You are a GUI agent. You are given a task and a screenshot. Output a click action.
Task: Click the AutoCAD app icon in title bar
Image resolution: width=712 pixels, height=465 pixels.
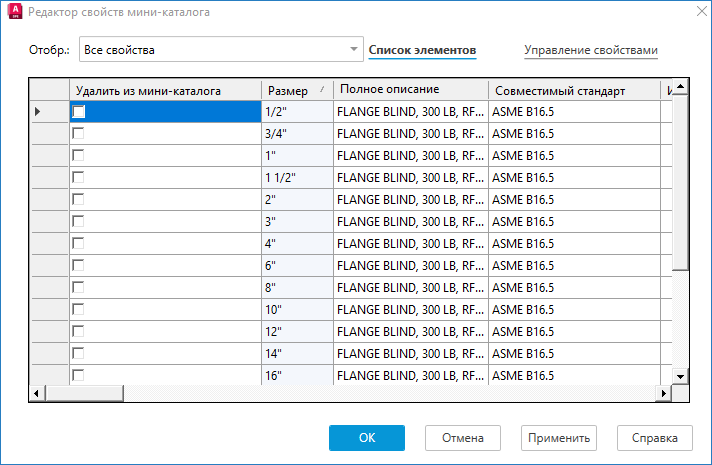pyautogui.click(x=14, y=12)
